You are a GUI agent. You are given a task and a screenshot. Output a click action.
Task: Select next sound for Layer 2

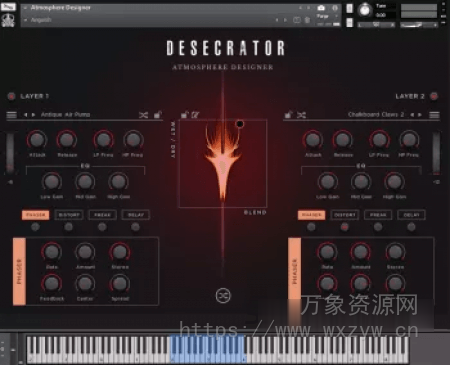click(x=420, y=115)
